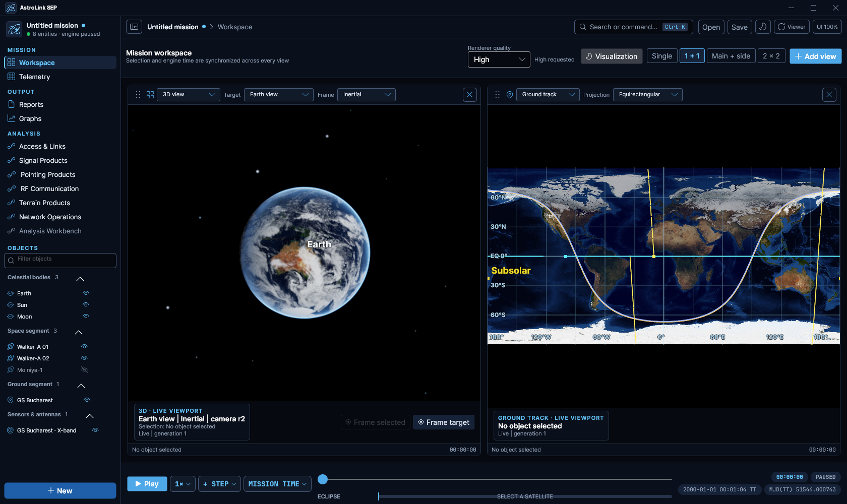Switch to Main + side layout
This screenshot has height=504, width=847.
tap(731, 56)
